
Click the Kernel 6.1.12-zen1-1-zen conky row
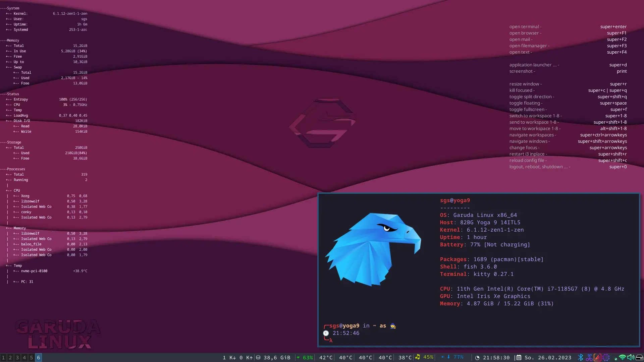46,14
